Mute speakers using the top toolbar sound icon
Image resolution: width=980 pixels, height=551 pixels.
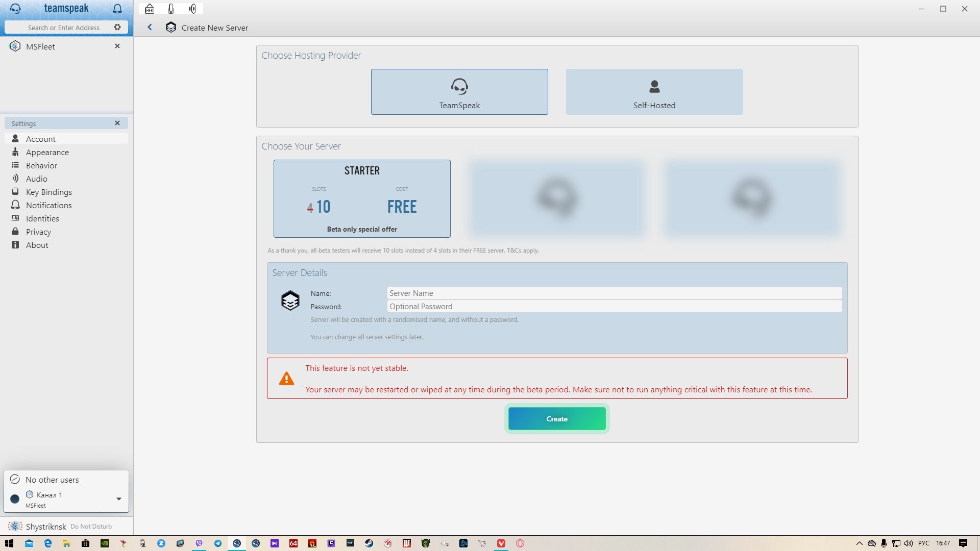coord(192,9)
